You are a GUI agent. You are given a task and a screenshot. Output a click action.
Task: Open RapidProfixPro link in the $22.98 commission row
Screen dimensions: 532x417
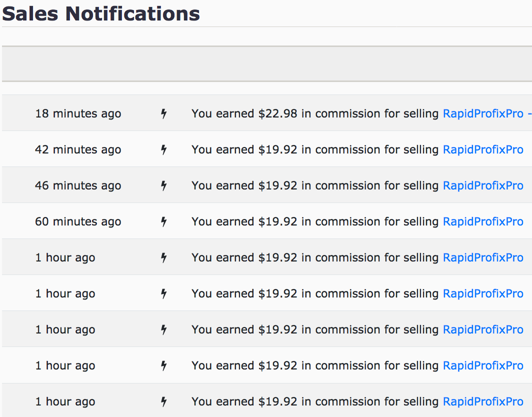point(487,113)
